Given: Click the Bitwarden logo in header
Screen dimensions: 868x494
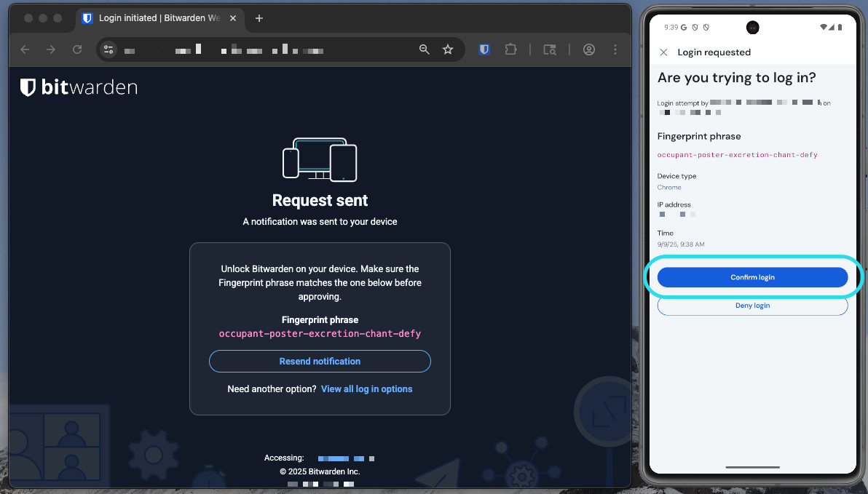Looking at the screenshot, I should 79,88.
